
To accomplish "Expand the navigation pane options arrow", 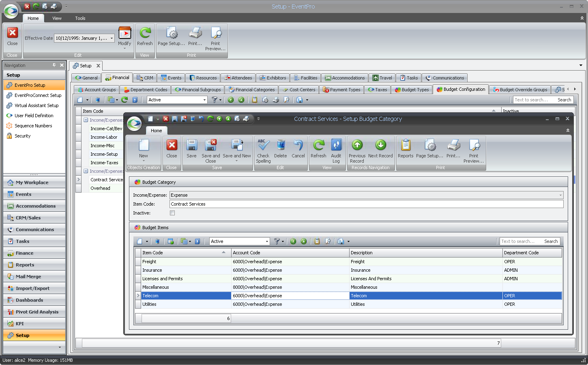I will coord(60,347).
